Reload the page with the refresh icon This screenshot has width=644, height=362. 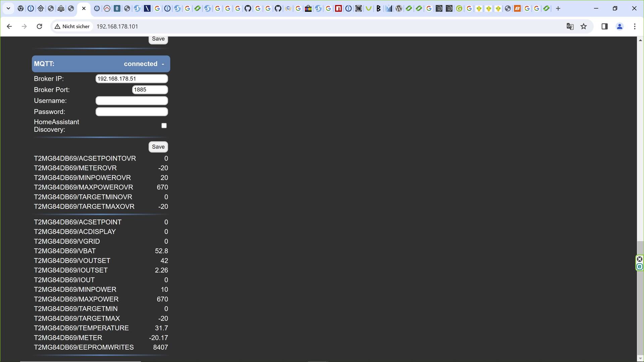tap(39, 26)
